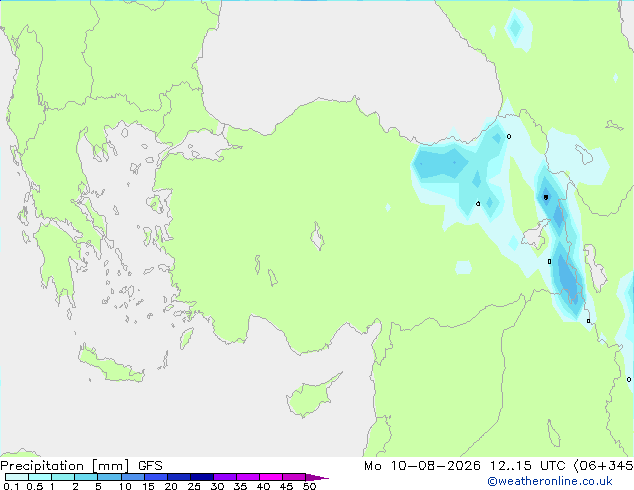
Task: Click the 15–20 mm royal blue swatch
Action: 156,477
